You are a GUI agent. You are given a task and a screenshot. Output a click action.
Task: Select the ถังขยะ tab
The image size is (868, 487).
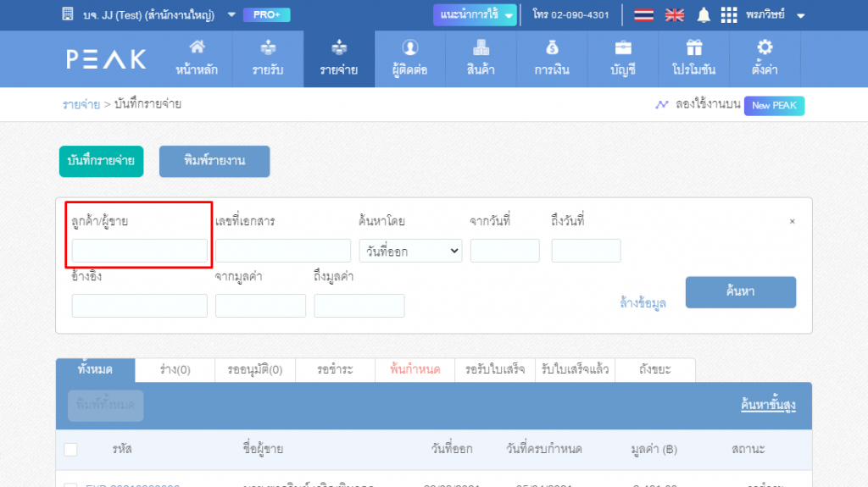tap(655, 369)
